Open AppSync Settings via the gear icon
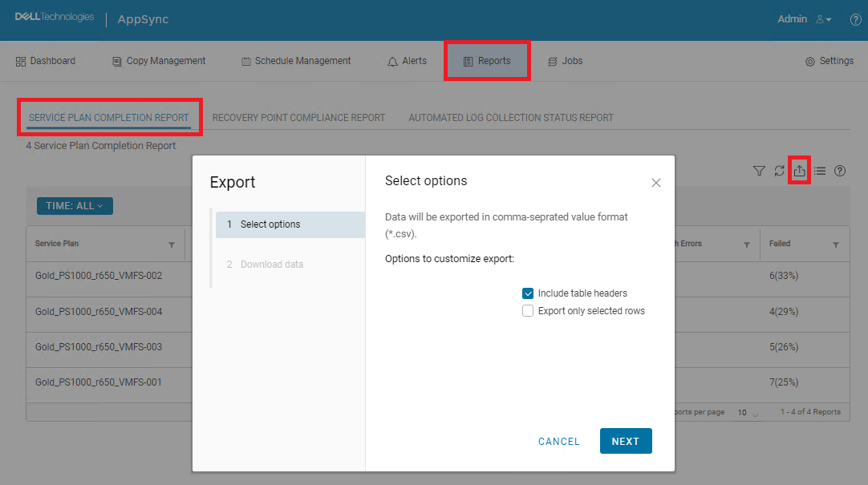Image resolution: width=868 pixels, height=485 pixels. tap(829, 60)
